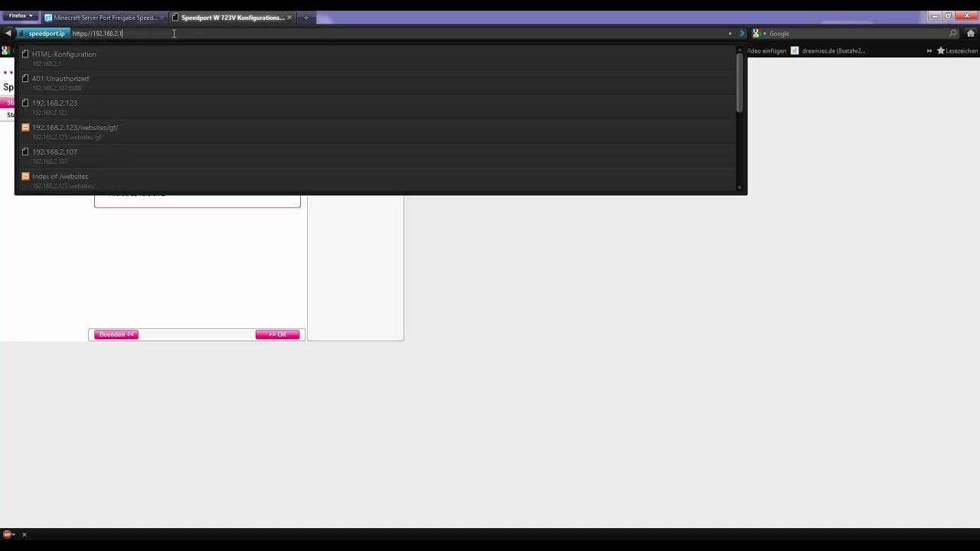
Task: Select Index of /websites suggestion
Action: click(376, 181)
